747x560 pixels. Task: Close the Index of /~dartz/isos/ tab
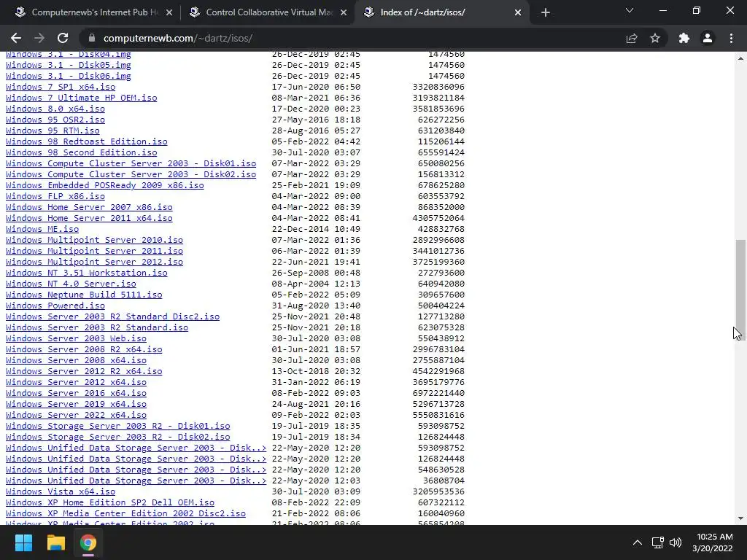pyautogui.click(x=518, y=12)
